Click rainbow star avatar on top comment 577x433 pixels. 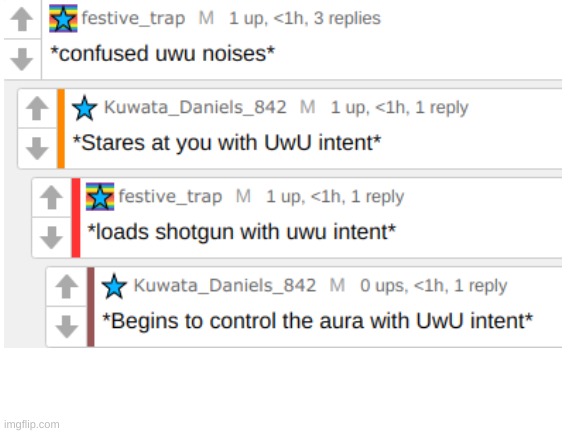pos(63,18)
